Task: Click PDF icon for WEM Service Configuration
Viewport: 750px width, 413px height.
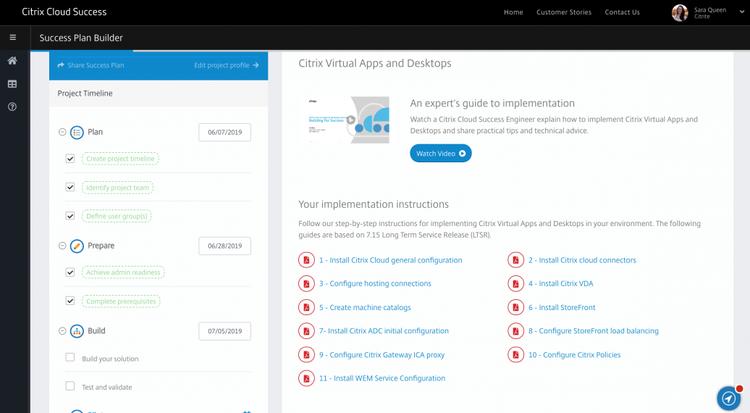Action: click(x=307, y=378)
